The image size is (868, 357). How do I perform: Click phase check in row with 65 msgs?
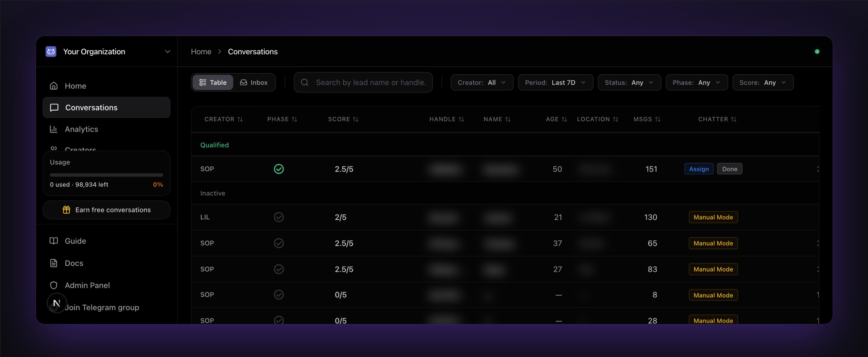(x=279, y=243)
